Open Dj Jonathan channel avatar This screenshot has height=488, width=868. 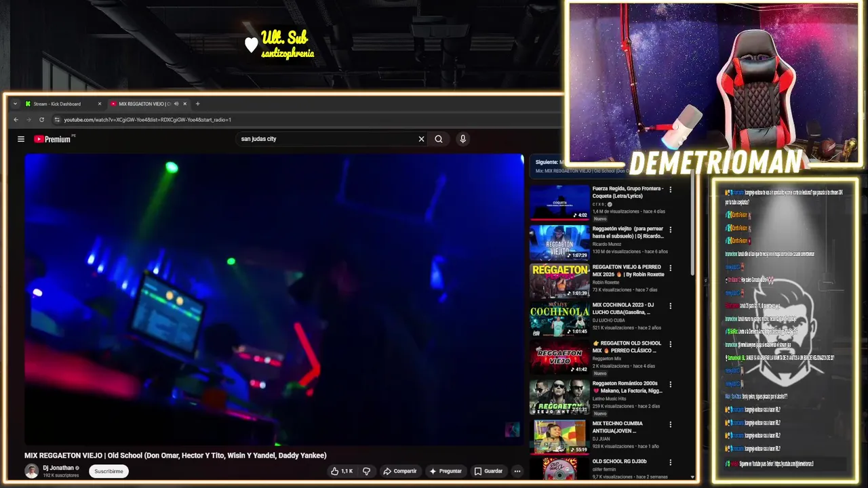31,471
